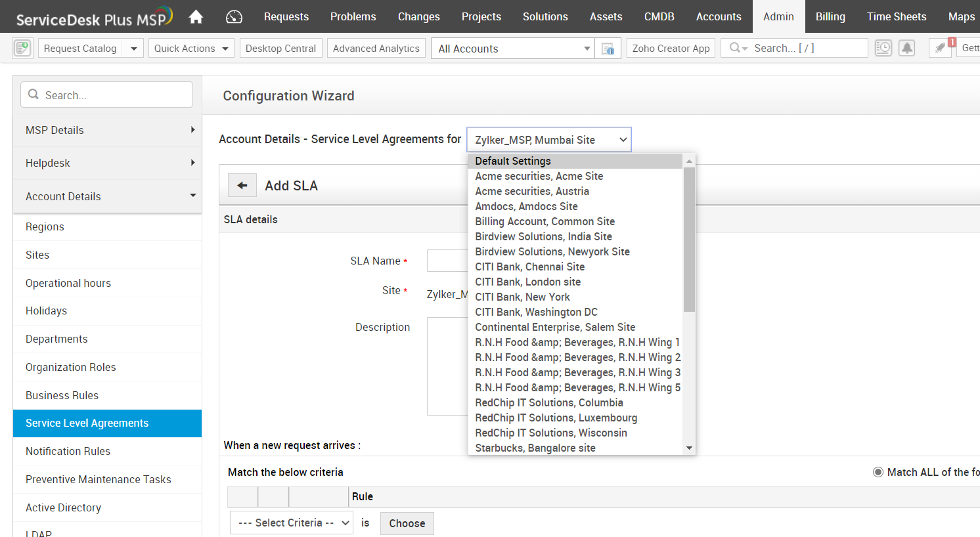Go to the Home icon
The image size is (980, 537).
196,17
